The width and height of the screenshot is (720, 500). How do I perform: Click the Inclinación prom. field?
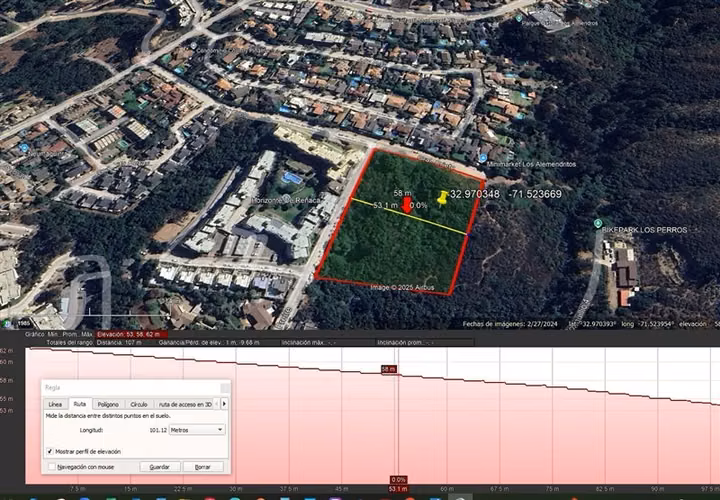click(425, 343)
